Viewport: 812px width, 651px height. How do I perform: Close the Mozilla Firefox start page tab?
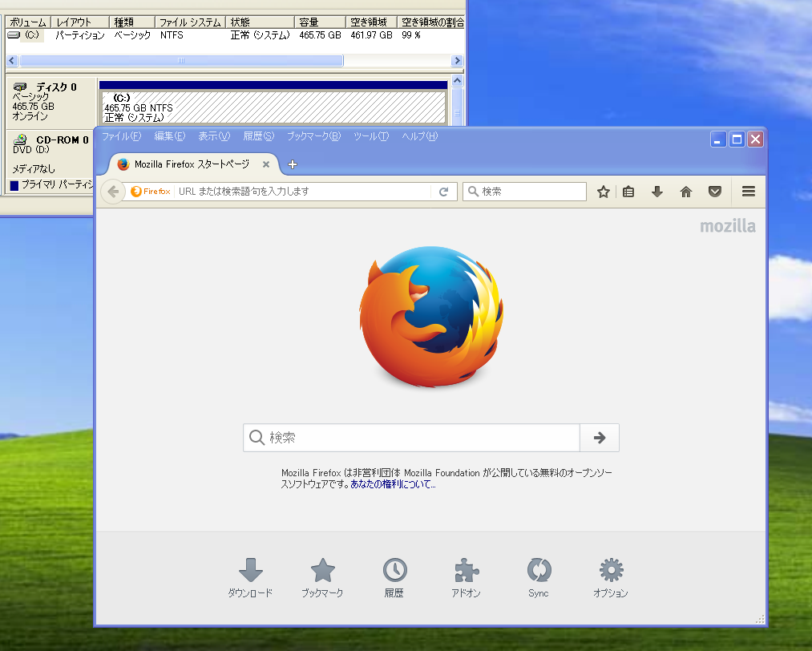[x=265, y=164]
